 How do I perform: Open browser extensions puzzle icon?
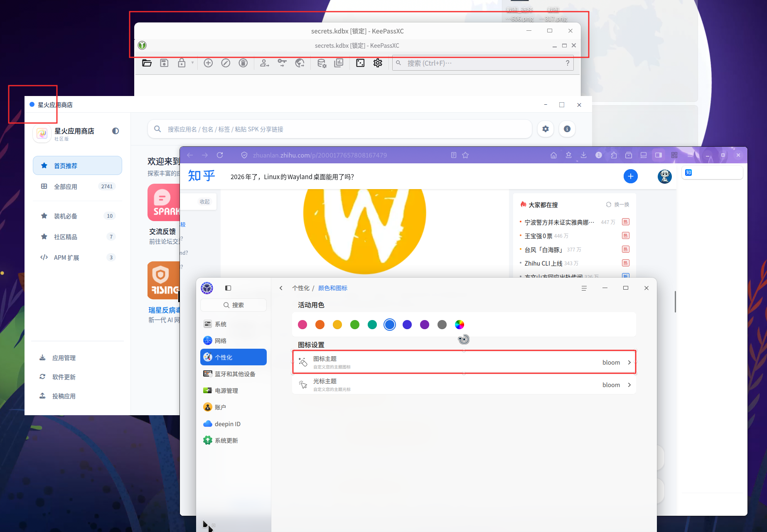[614, 155]
